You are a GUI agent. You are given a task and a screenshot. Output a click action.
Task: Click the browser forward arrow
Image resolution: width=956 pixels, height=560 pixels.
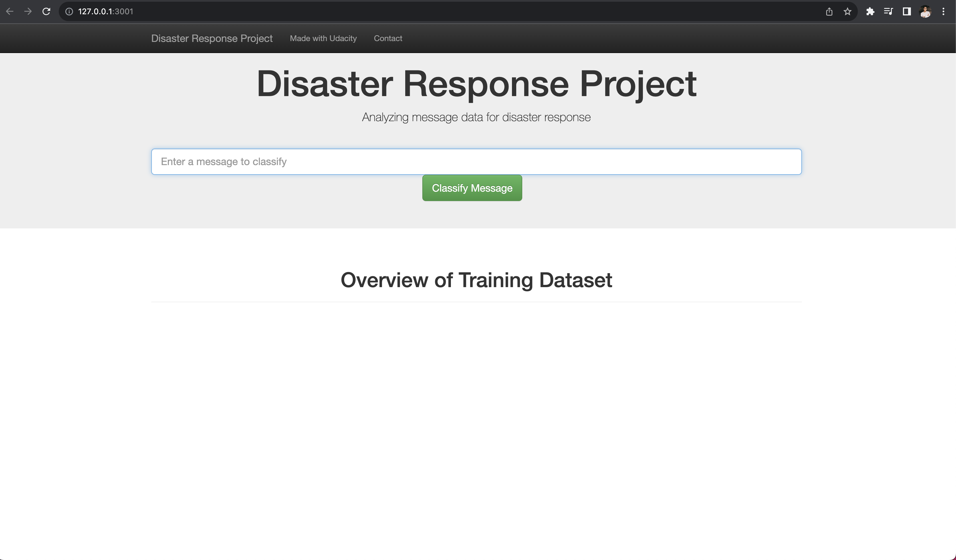(x=28, y=11)
